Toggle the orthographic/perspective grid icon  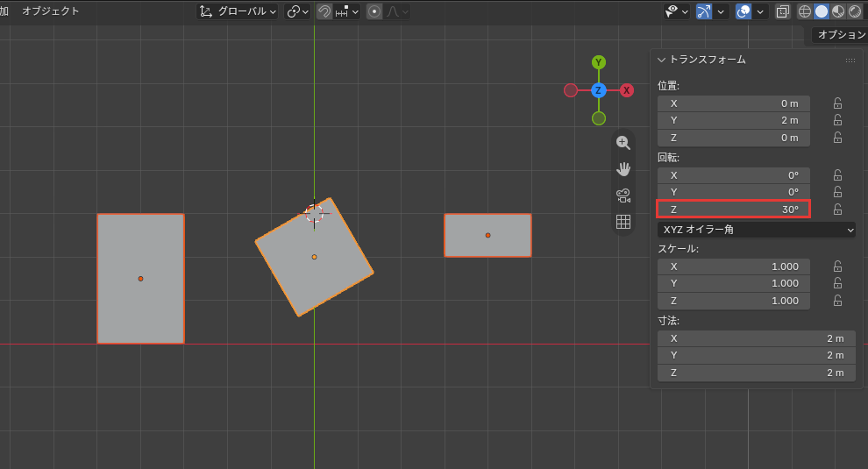tap(623, 222)
